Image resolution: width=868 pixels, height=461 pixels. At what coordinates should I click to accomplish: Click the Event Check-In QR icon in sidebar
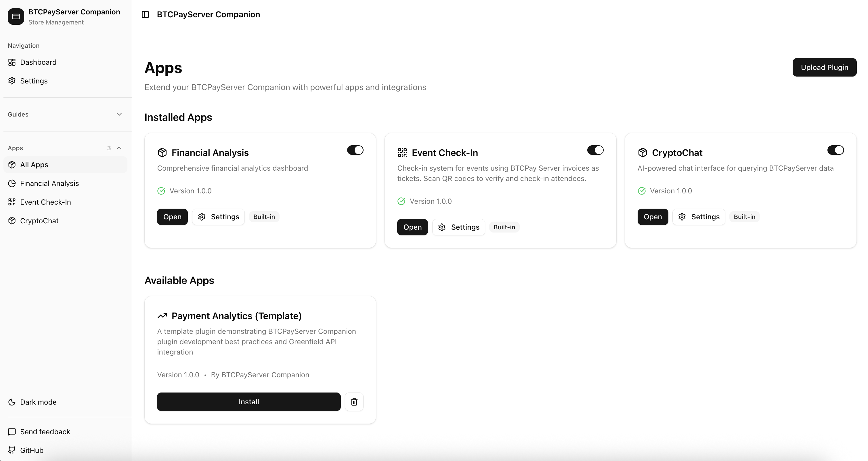coord(12,202)
